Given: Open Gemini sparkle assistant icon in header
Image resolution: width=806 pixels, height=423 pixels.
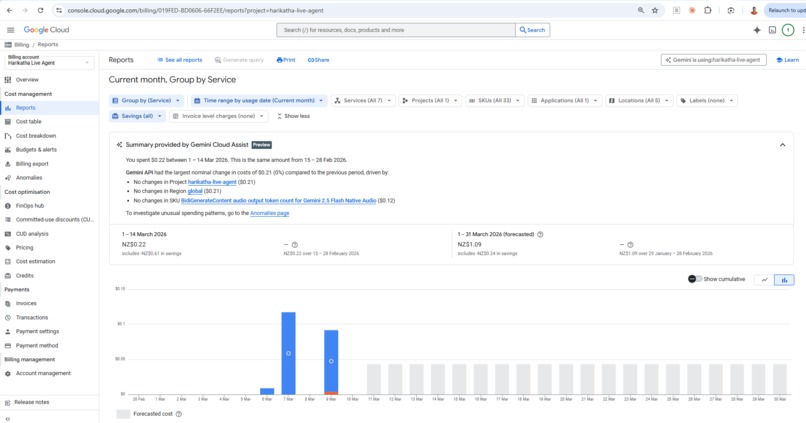Looking at the screenshot, I should pyautogui.click(x=757, y=30).
